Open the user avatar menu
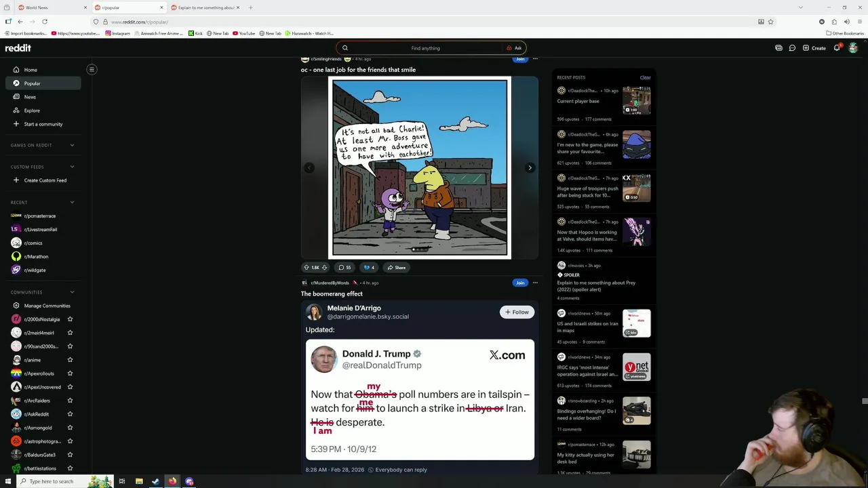Viewport: 868px width, 488px height. tap(853, 48)
